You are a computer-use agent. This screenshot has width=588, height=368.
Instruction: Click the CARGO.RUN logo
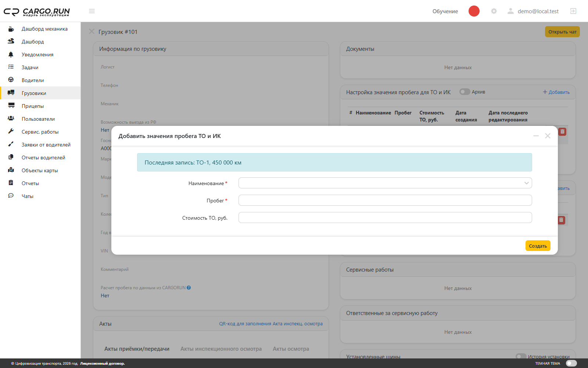pos(37,12)
